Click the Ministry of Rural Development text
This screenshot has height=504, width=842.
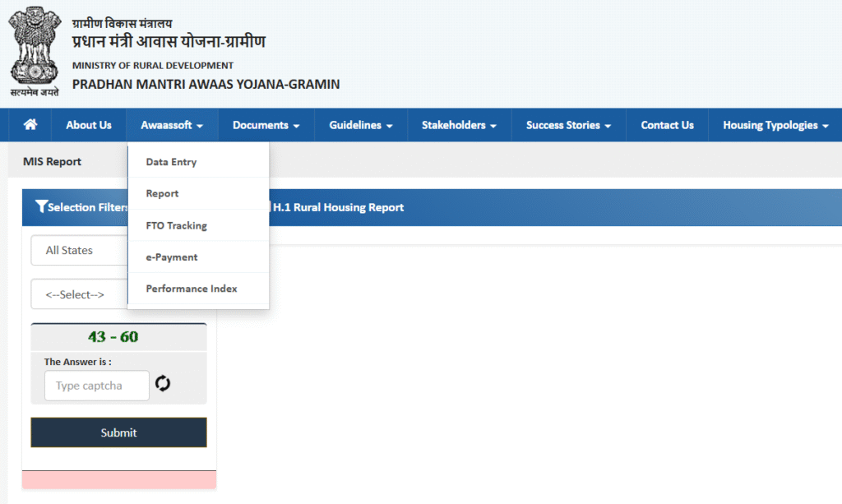click(152, 66)
